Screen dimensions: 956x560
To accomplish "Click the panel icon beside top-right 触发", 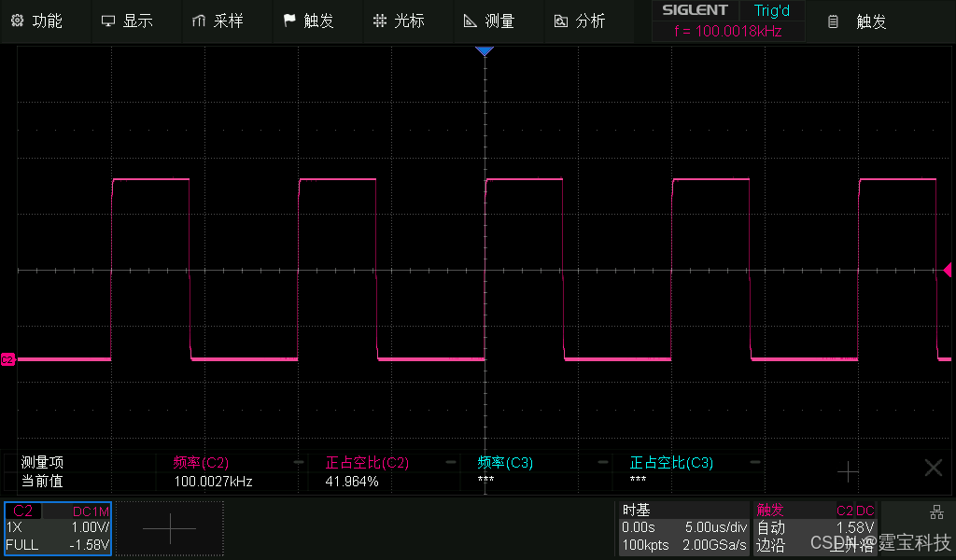I will [x=833, y=22].
